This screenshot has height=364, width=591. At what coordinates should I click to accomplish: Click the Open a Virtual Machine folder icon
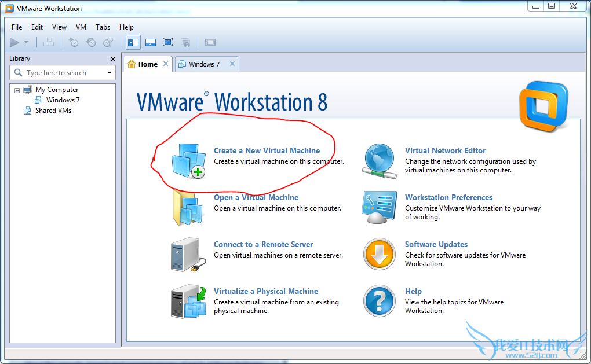point(188,207)
